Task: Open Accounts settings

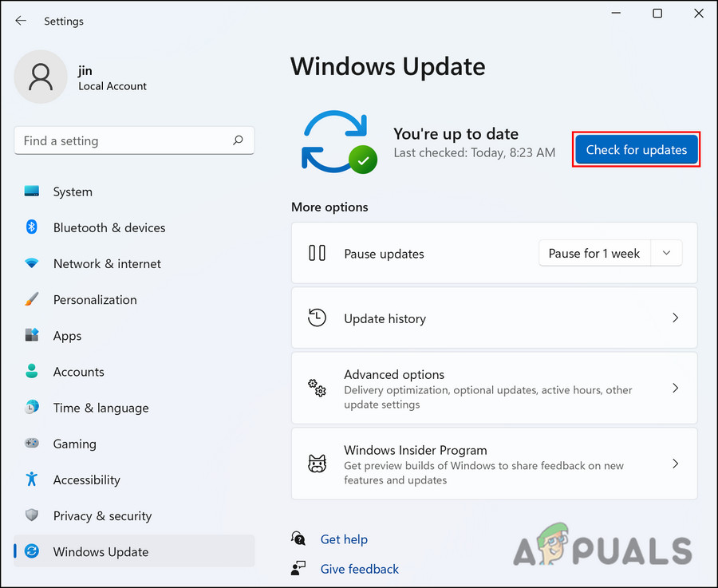Action: pos(134,372)
